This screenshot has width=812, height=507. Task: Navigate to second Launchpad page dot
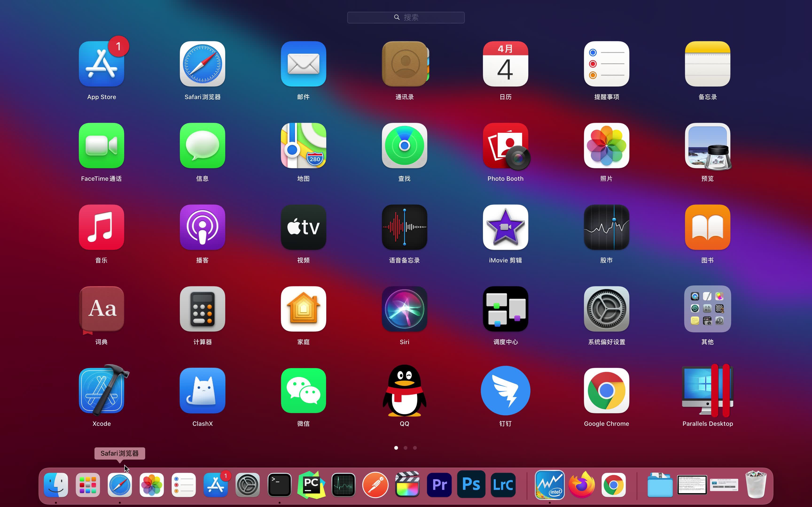[406, 447]
